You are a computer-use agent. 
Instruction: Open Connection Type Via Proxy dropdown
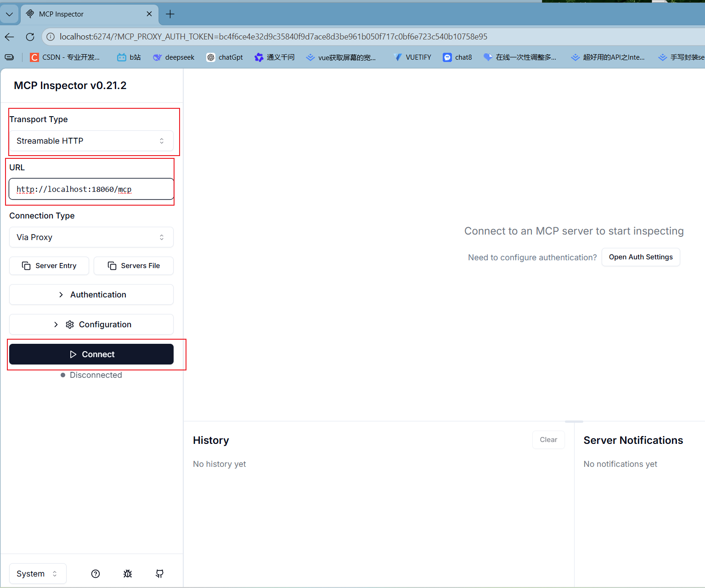click(91, 237)
